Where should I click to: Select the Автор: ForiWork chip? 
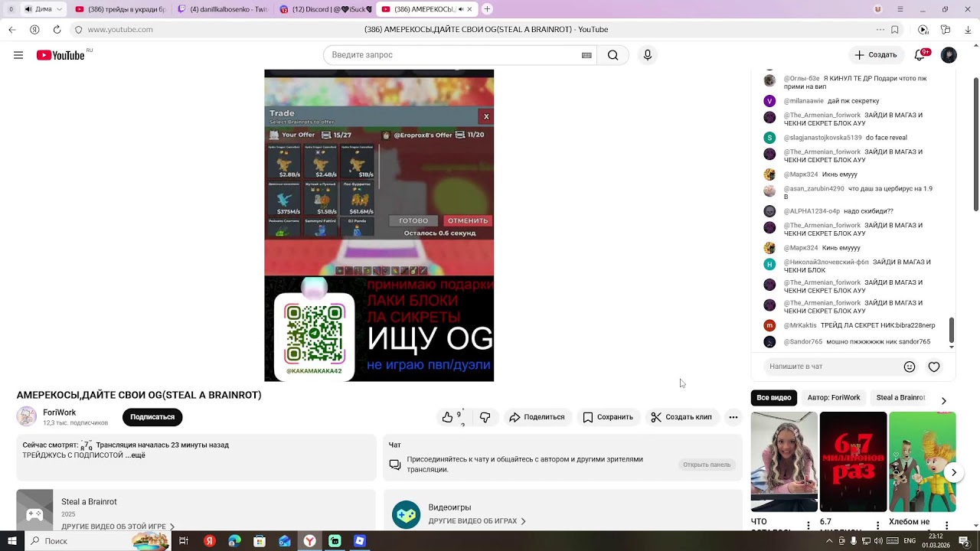point(834,398)
